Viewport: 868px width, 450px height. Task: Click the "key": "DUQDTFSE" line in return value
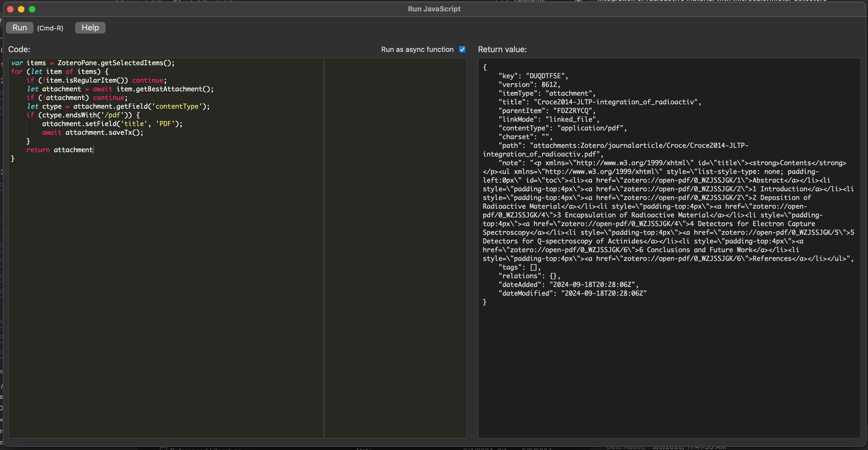coord(533,76)
